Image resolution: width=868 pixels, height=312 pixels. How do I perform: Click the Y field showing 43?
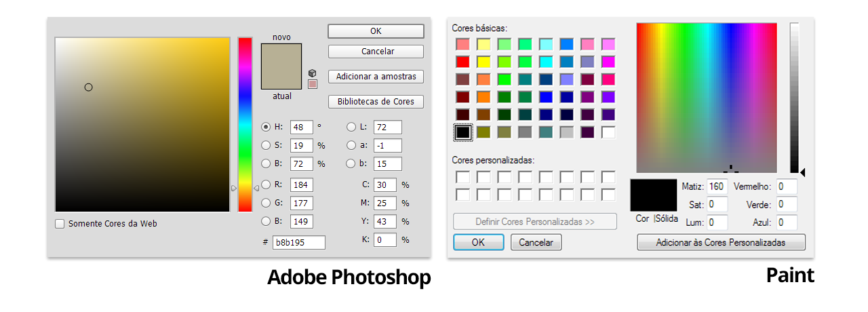[385, 221]
